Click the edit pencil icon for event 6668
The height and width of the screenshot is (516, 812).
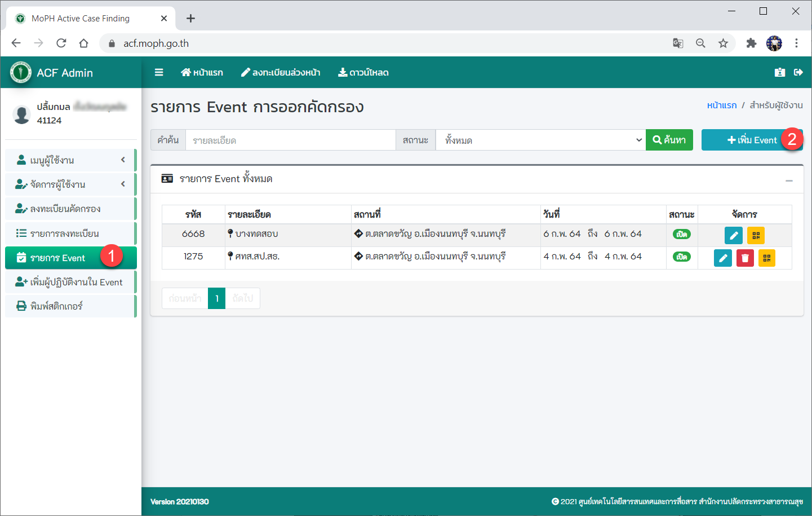coord(733,236)
